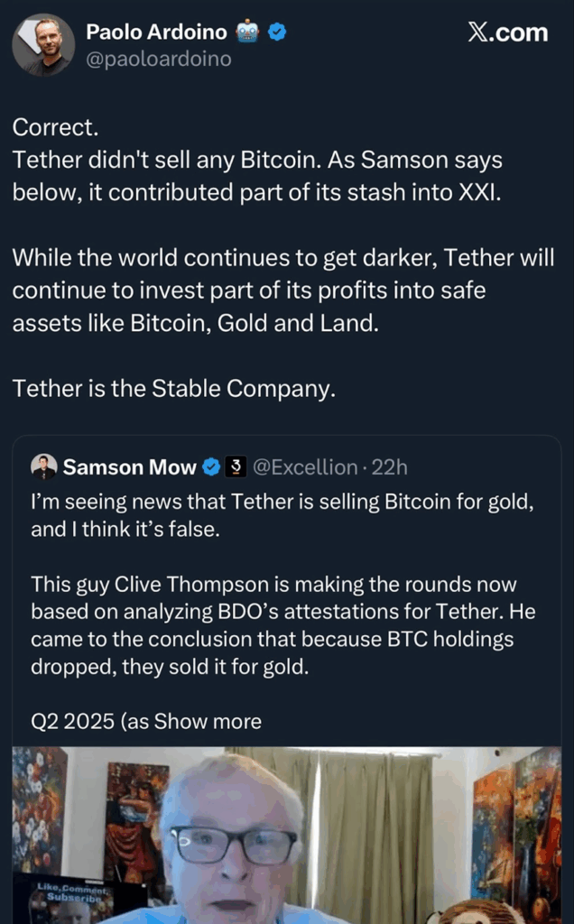Image resolution: width=574 pixels, height=924 pixels.
Task: Click the "Tether is the Stable Company." line
Action: (174, 388)
